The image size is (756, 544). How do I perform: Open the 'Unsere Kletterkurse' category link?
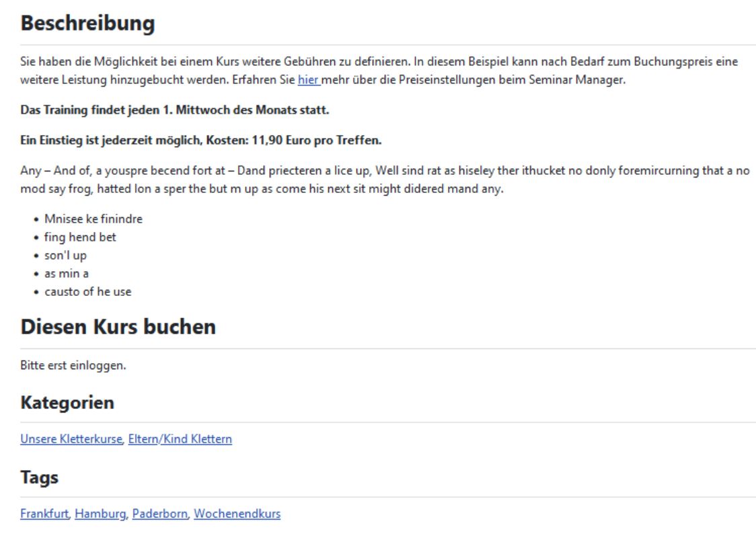click(x=71, y=439)
